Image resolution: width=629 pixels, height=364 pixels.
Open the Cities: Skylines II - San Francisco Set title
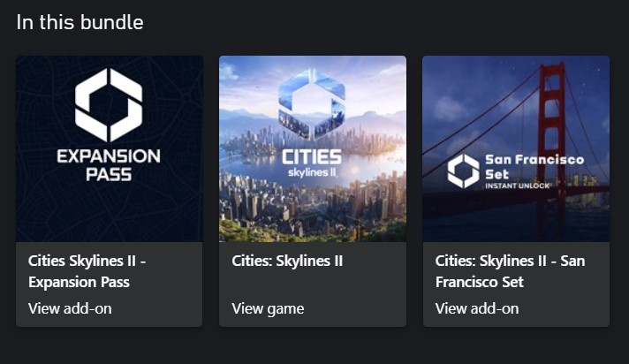pos(510,271)
